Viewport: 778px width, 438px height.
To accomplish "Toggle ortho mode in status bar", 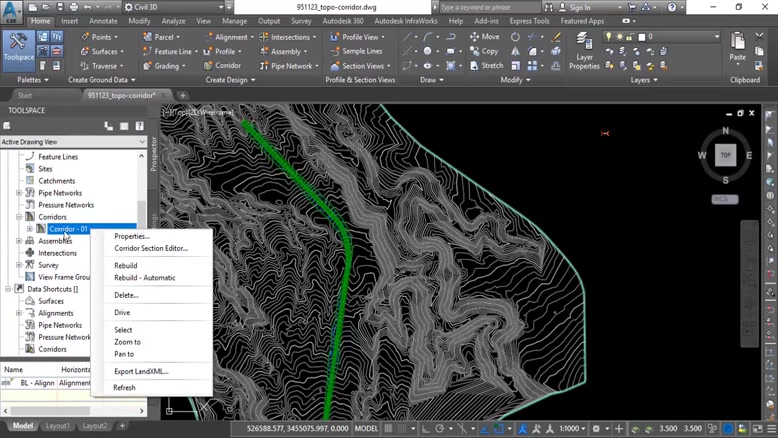I will pos(426,429).
